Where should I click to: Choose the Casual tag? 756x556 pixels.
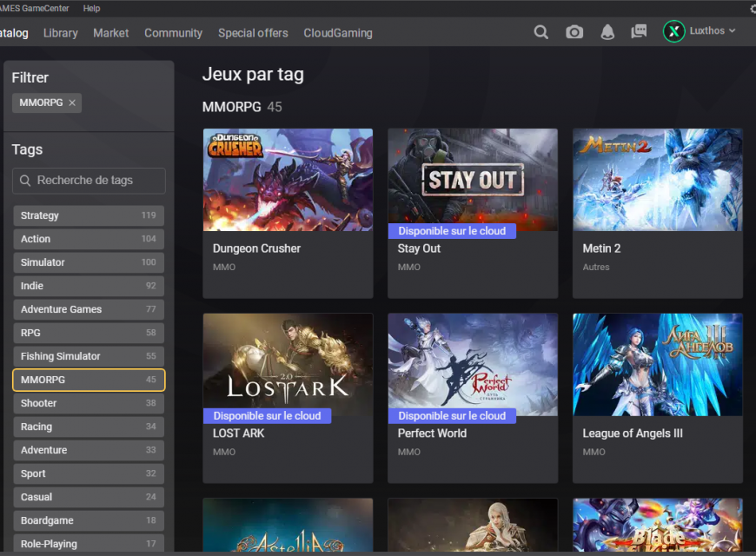89,497
